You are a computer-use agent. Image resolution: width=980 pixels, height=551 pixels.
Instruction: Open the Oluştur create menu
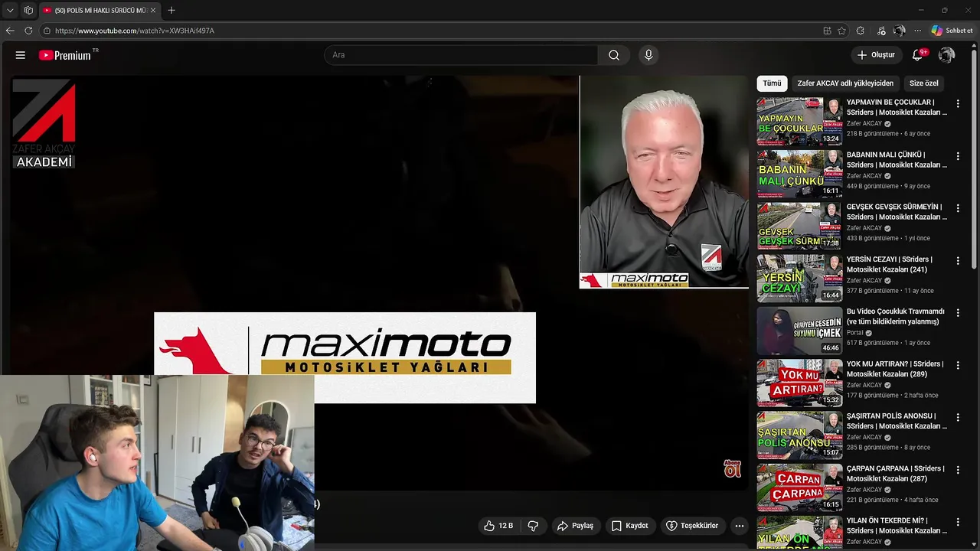click(x=876, y=55)
